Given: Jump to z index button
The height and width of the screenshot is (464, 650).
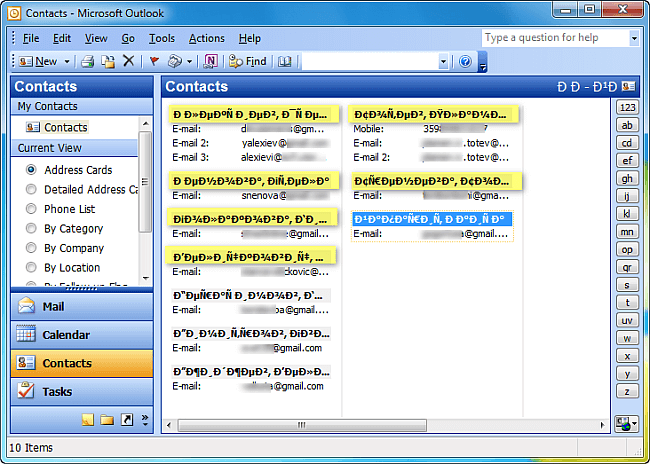Looking at the screenshot, I should (627, 391).
